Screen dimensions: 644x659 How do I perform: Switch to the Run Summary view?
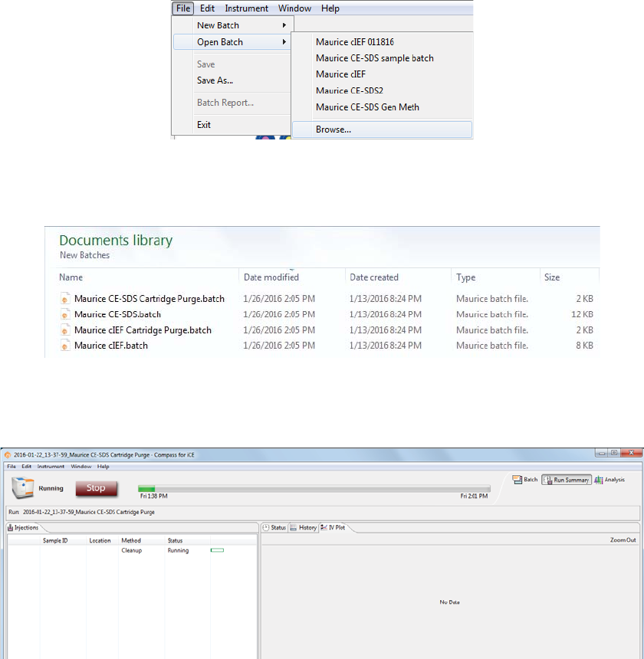point(567,480)
